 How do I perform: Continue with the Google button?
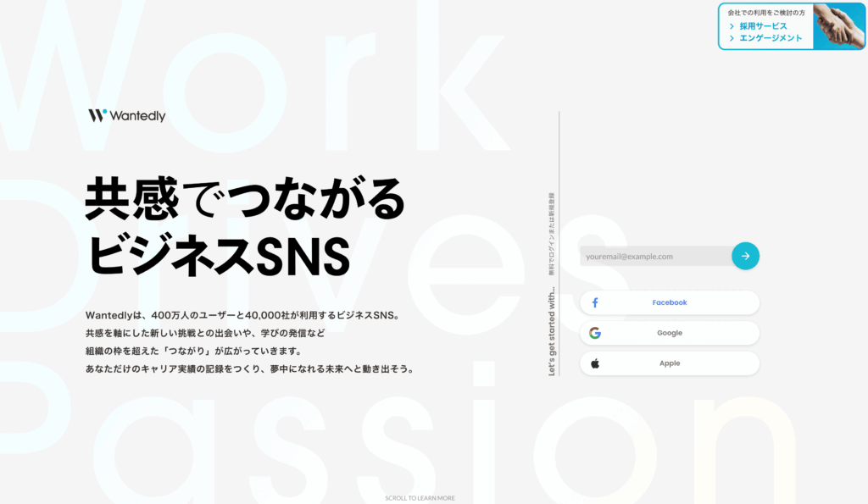click(670, 333)
